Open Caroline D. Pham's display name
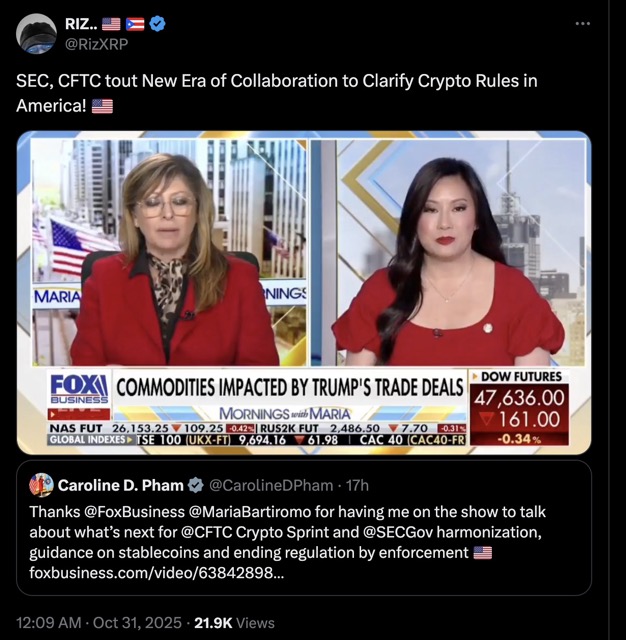Image resolution: width=626 pixels, height=640 pixels. (121, 485)
